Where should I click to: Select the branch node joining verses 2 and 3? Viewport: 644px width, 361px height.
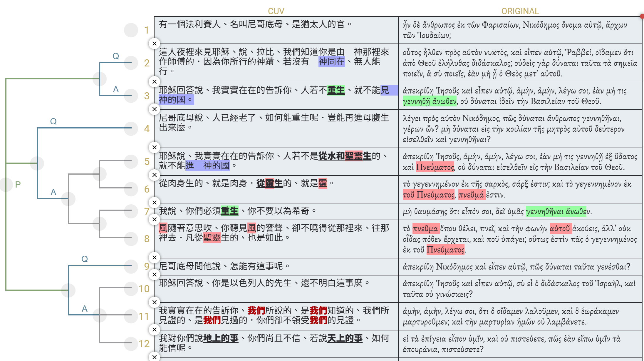[100, 79]
